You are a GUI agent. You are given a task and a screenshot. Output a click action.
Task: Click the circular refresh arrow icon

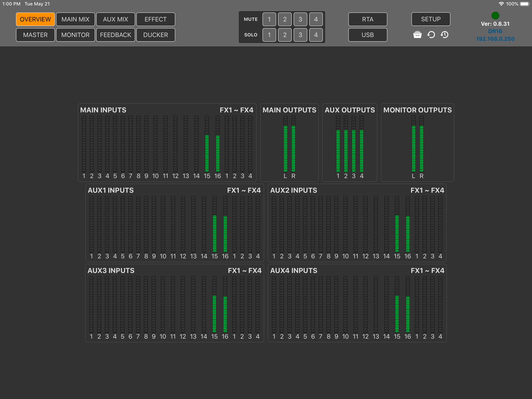(x=431, y=35)
